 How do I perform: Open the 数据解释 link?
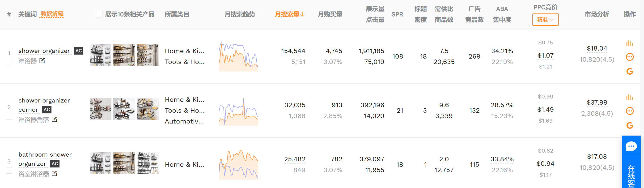(52, 14)
